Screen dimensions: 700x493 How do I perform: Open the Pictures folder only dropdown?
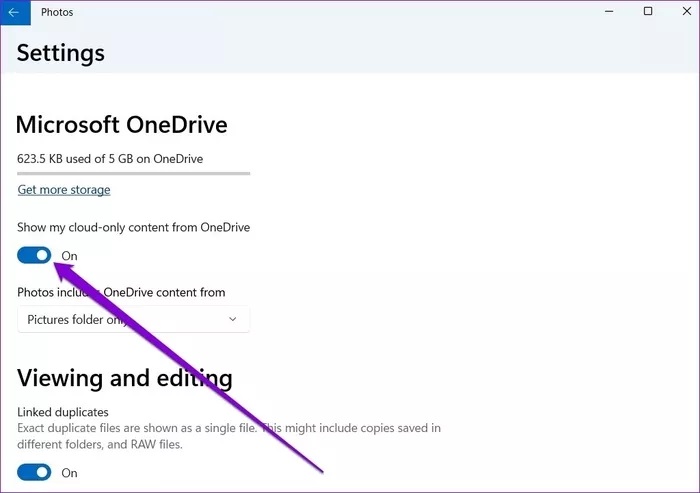coord(133,320)
